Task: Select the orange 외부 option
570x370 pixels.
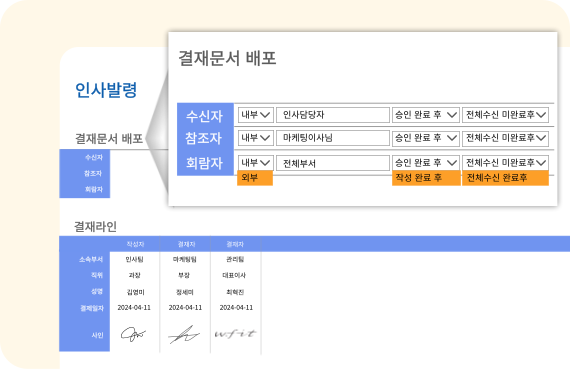Action: tap(255, 178)
